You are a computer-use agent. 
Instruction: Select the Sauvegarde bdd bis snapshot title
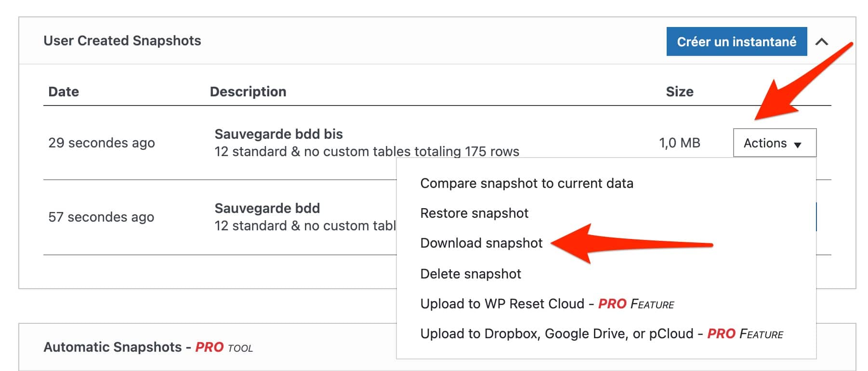278,134
